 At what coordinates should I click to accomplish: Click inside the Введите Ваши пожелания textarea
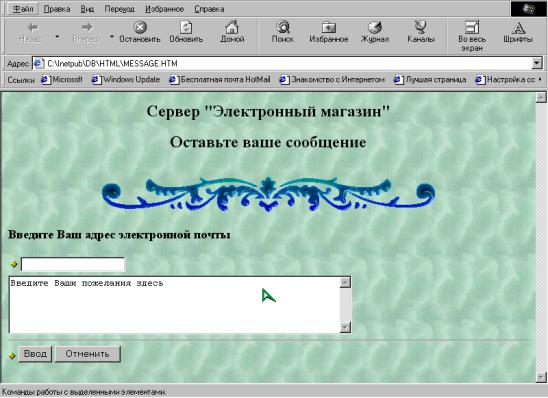(174, 305)
